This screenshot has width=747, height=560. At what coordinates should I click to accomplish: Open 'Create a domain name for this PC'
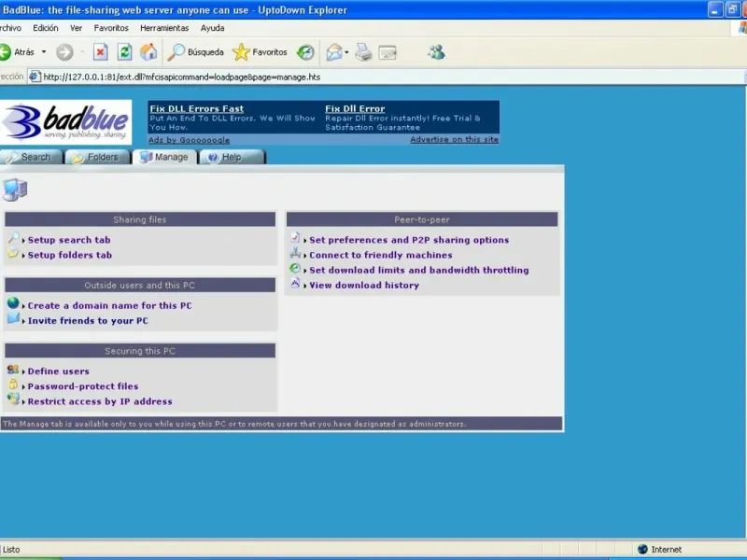(109, 306)
